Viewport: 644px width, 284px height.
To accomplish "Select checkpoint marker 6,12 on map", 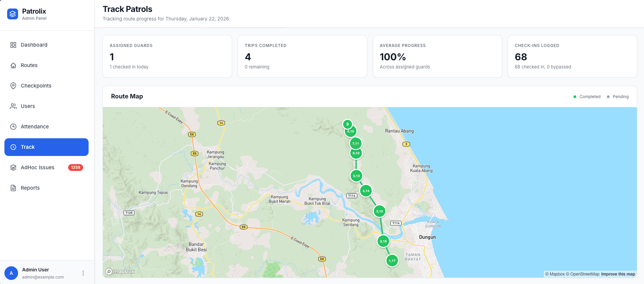I will (356, 153).
